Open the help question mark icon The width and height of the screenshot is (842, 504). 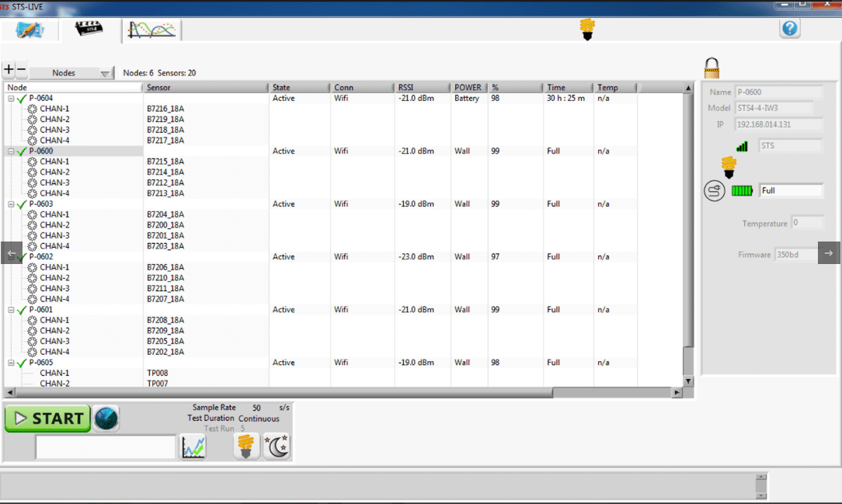point(790,29)
